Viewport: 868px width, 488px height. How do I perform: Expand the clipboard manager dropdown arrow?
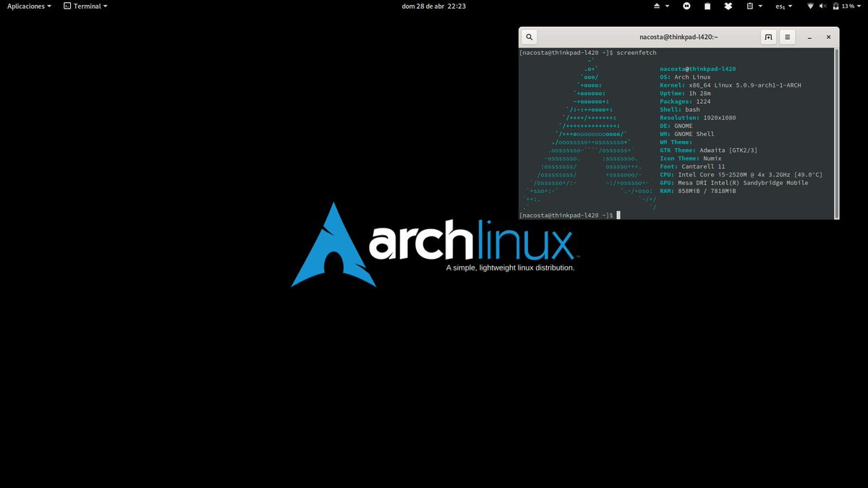point(760,6)
